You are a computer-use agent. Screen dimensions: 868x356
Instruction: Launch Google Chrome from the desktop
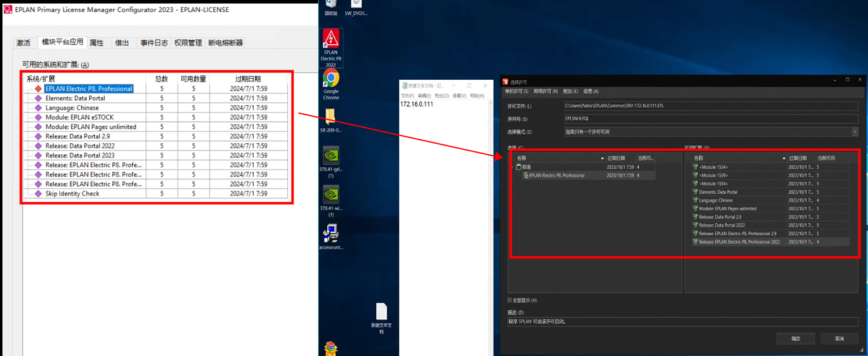[331, 79]
